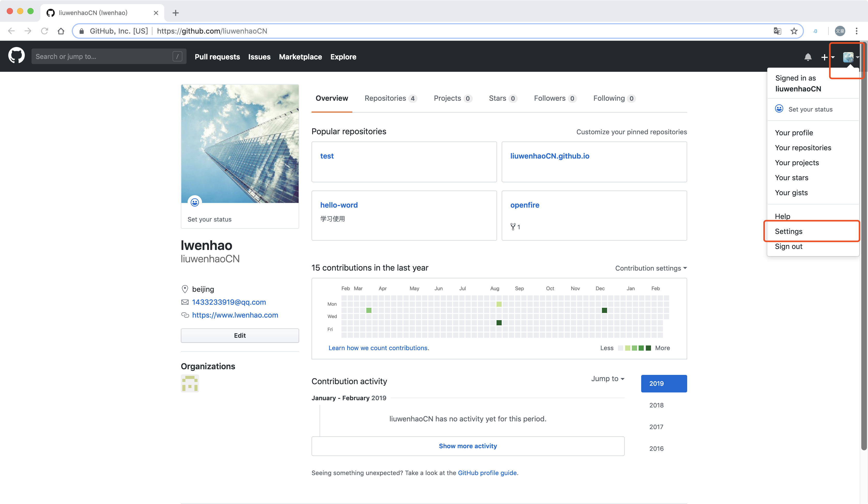Open the openfire repository
868x504 pixels.
click(x=525, y=205)
